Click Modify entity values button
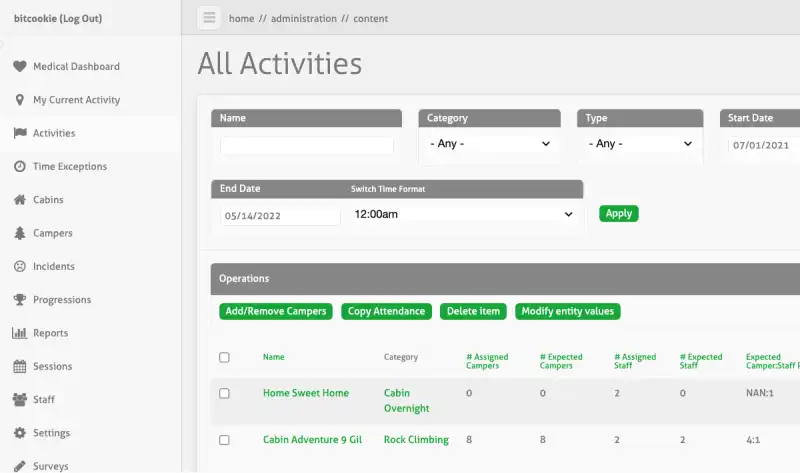This screenshot has height=473, width=800. 567,311
